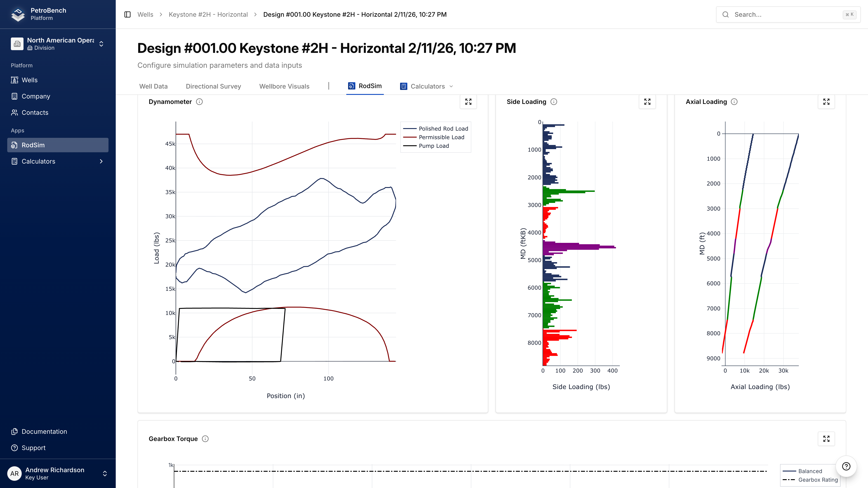Click the RodSim tab icon

tap(351, 86)
